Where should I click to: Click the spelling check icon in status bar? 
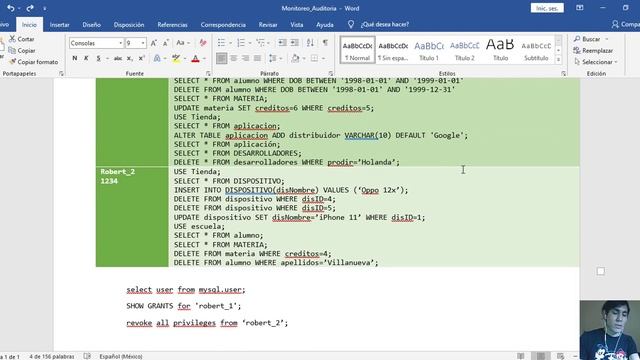pos(87,356)
